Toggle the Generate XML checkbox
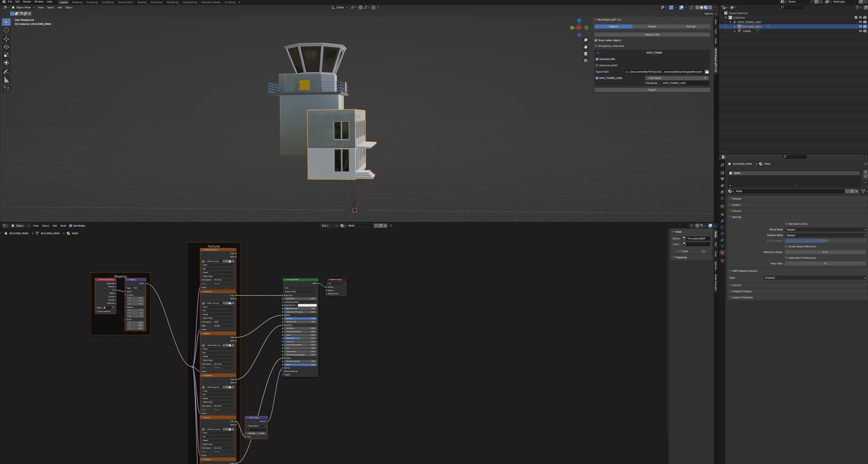The height and width of the screenshot is (464, 868). tap(597, 59)
